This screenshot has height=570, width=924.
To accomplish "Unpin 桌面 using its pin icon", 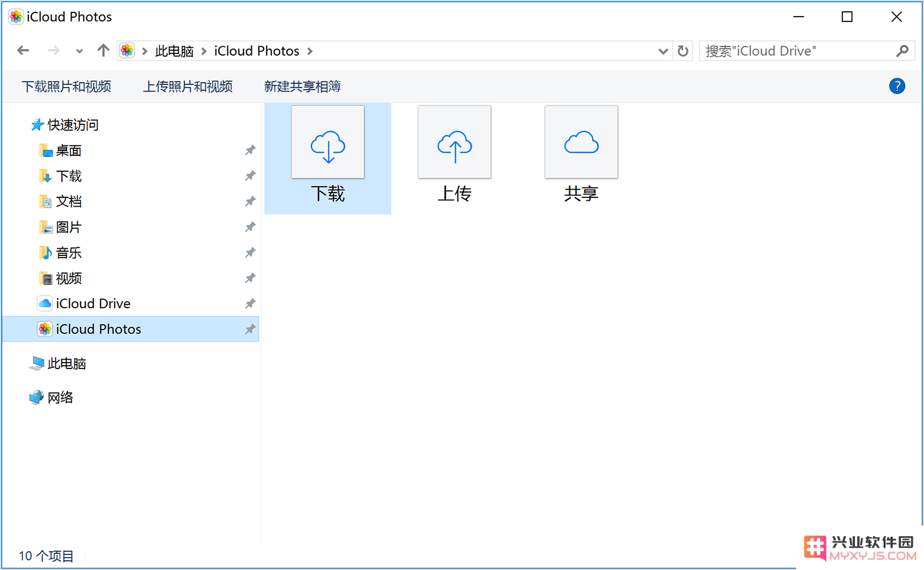I will tap(250, 150).
